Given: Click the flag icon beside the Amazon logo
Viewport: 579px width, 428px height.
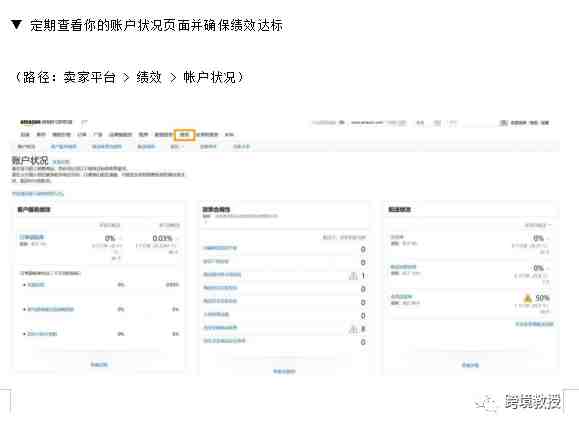Looking at the screenshot, I should (85, 122).
